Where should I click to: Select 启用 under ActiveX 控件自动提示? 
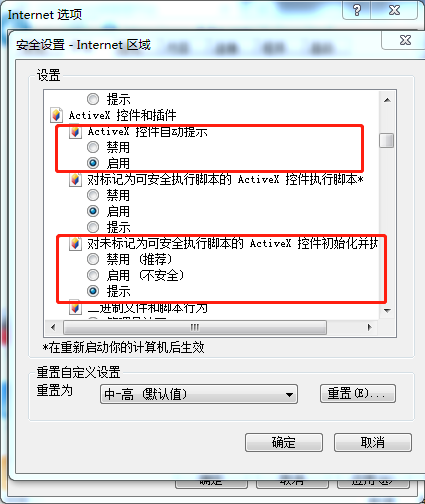(93, 163)
